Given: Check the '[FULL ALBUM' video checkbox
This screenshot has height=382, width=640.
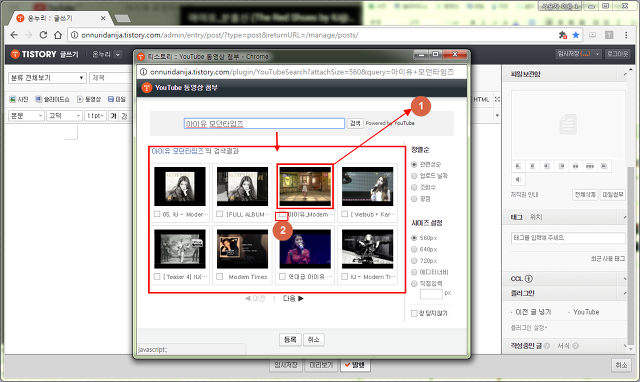Looking at the screenshot, I should click(x=220, y=214).
